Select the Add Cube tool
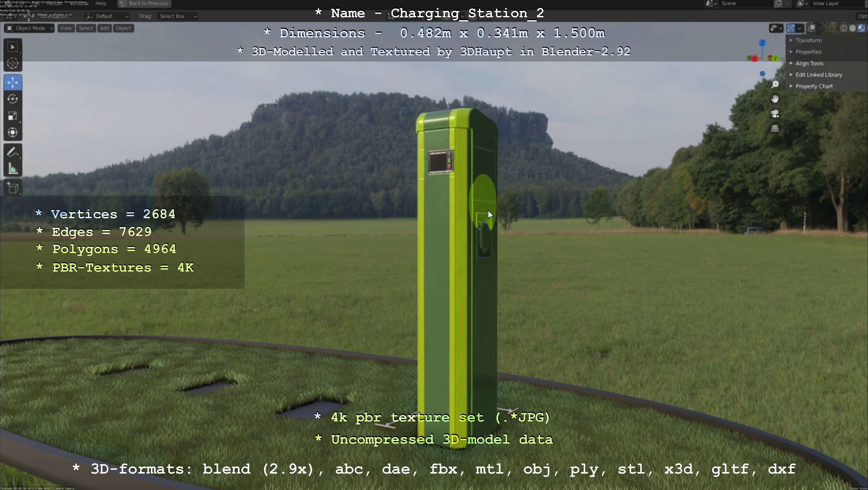Viewport: 868px width, 490px height. click(13, 188)
